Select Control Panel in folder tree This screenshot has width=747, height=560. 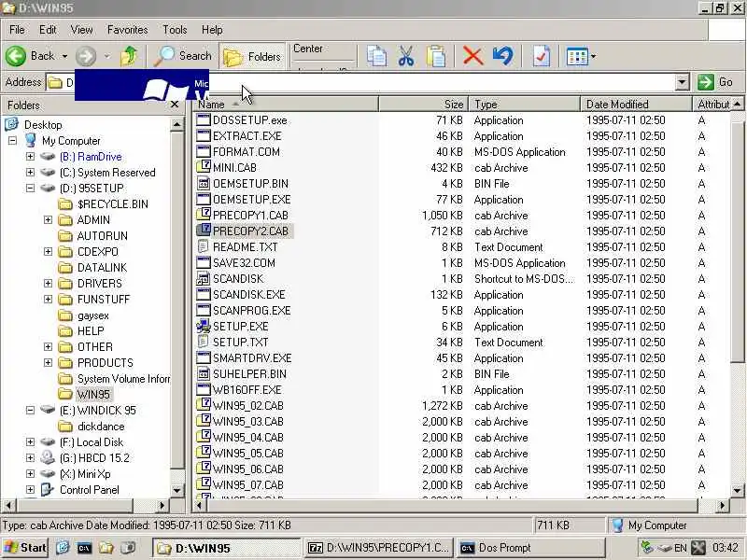(x=89, y=489)
